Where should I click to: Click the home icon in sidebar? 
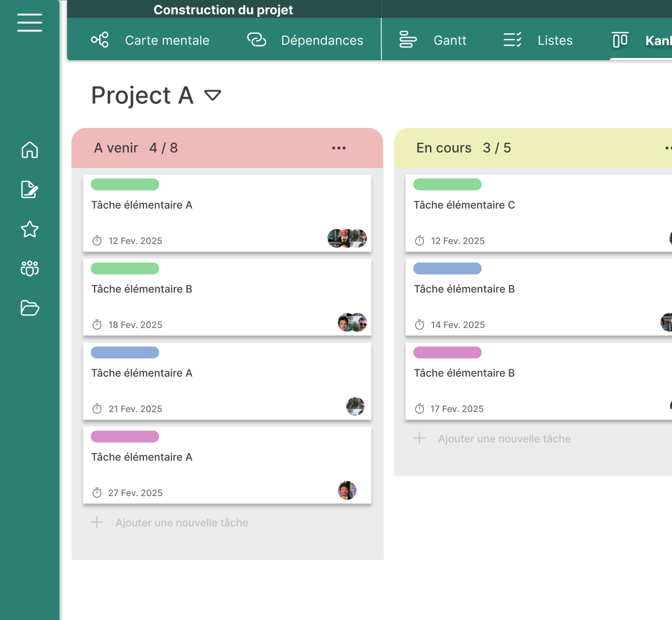coord(30,150)
